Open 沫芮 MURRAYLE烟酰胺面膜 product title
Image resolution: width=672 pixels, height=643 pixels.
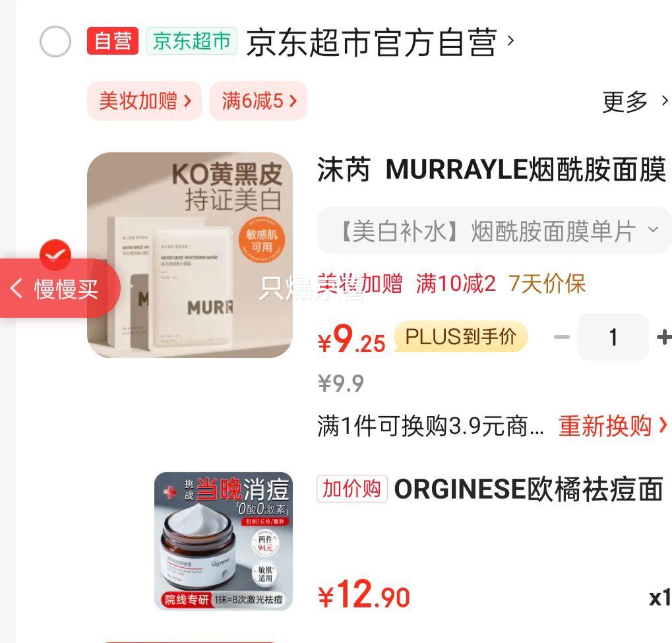[x=491, y=169]
